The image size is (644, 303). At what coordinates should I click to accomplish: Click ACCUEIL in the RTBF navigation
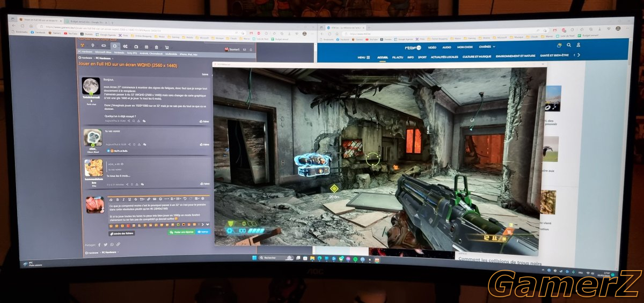click(x=383, y=56)
